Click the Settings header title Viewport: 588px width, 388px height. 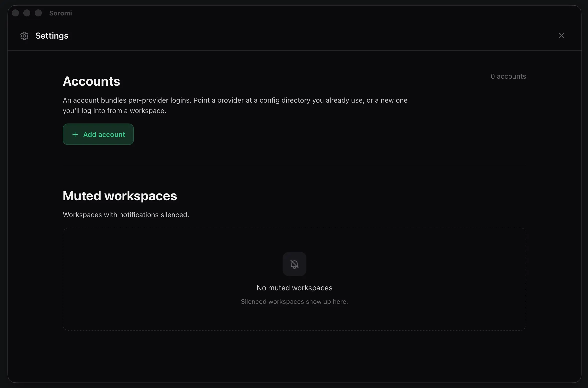[x=52, y=36]
